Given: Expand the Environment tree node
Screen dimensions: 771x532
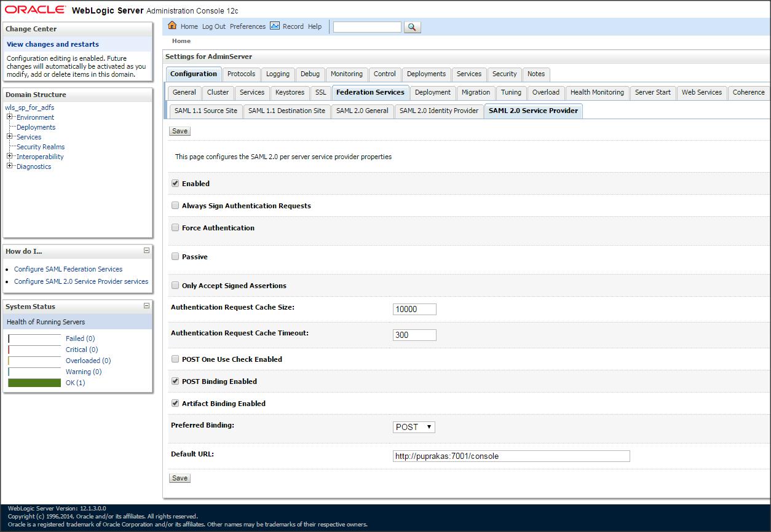Looking at the screenshot, I should click(x=10, y=117).
